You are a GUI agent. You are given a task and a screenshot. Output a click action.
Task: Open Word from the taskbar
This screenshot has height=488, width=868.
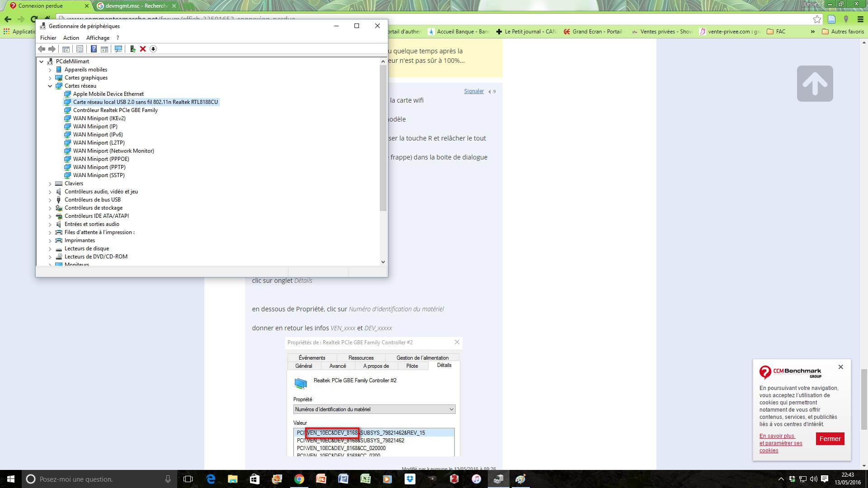click(343, 479)
